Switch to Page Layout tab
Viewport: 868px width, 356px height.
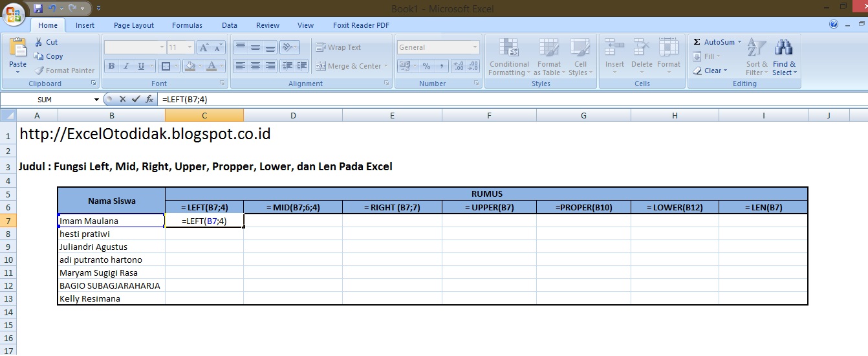pos(134,25)
